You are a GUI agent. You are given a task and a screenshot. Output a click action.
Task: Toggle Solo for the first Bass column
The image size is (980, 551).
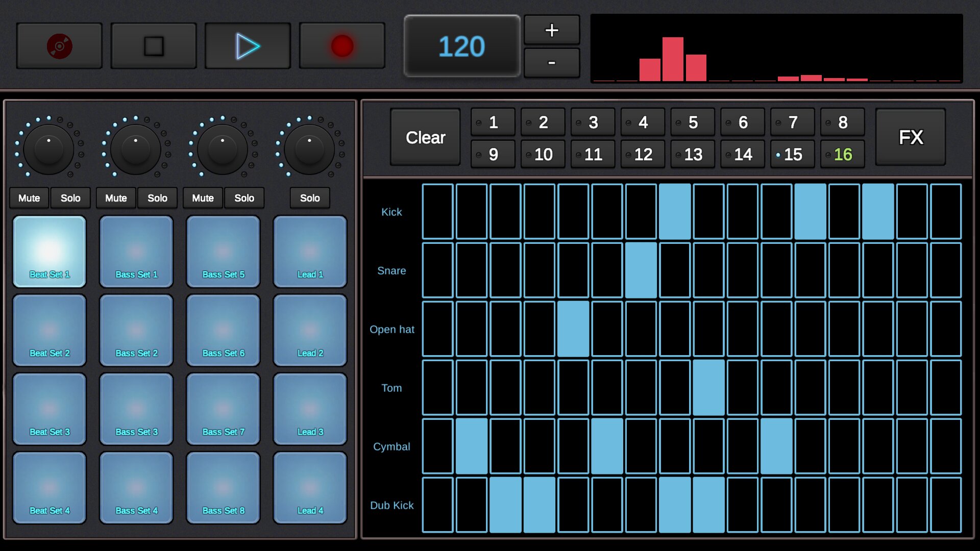[157, 198]
